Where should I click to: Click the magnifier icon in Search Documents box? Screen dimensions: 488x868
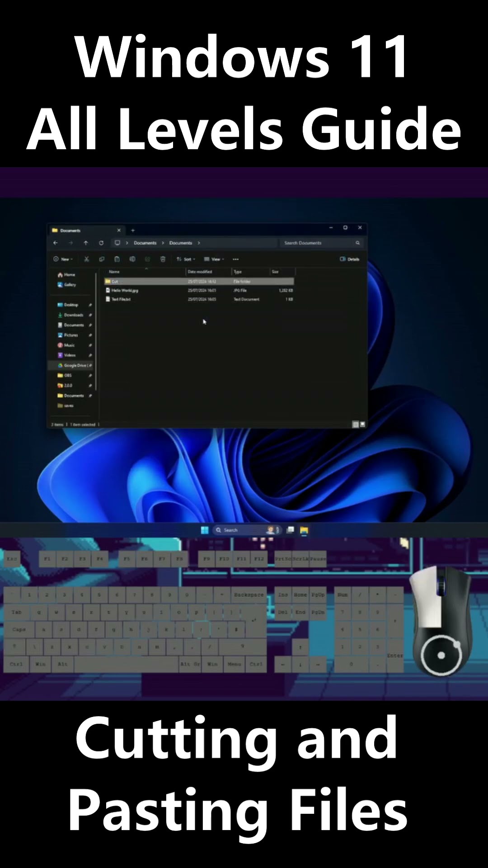coord(357,243)
